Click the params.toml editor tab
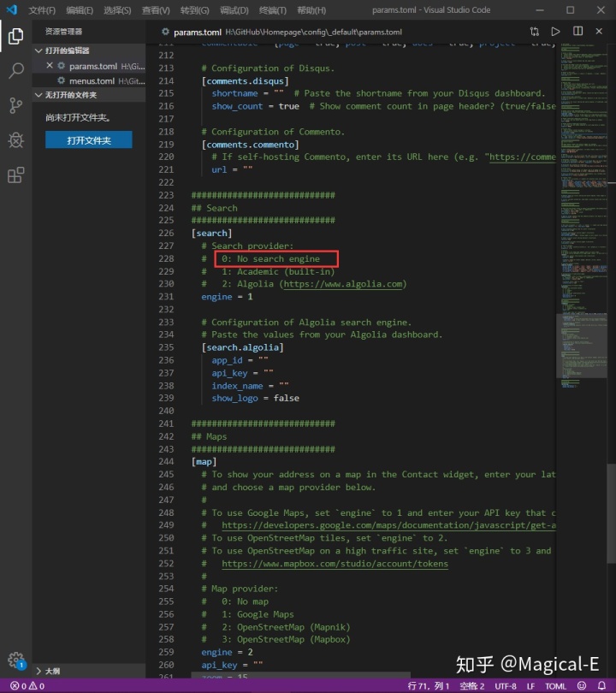The width and height of the screenshot is (616, 693). coord(198,32)
